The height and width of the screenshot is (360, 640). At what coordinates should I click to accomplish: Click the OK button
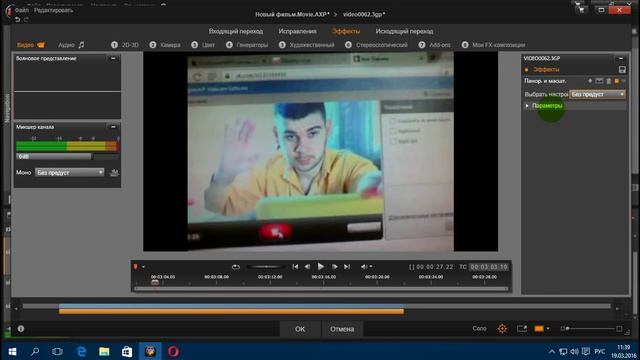[x=300, y=329]
